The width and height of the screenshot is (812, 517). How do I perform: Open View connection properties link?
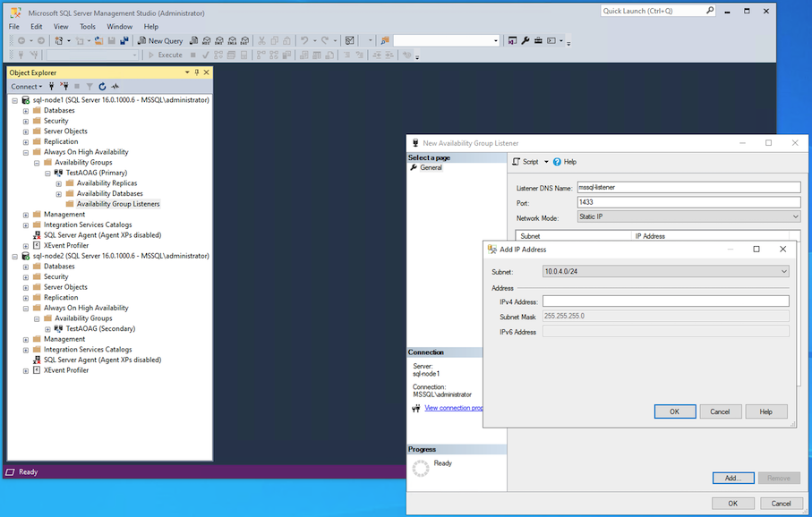tap(454, 408)
